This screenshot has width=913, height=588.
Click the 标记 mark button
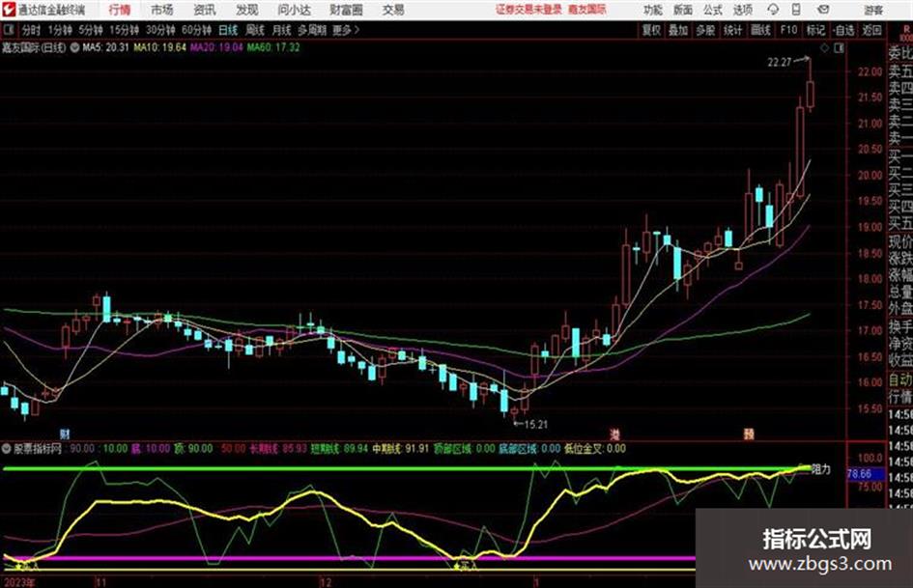[x=815, y=30]
